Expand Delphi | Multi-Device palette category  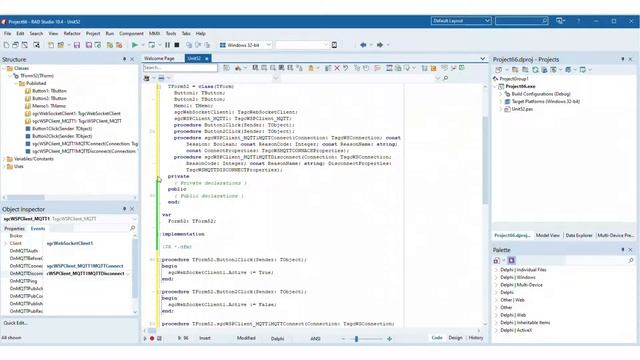tap(496, 285)
